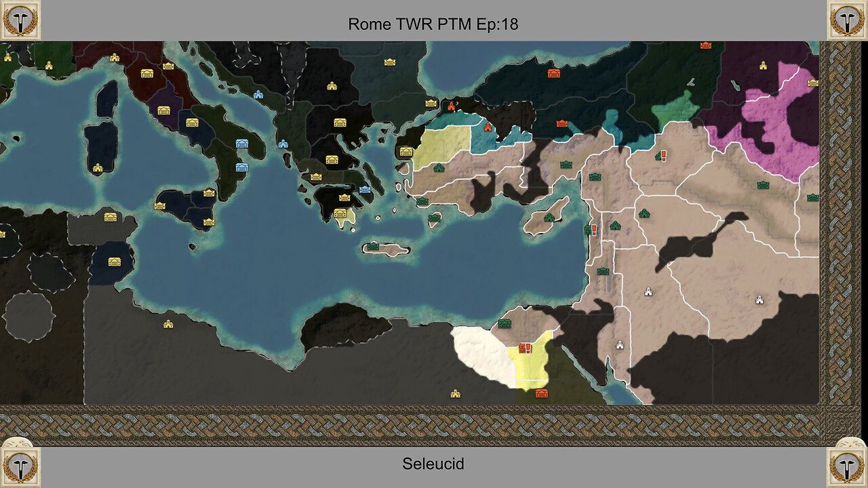The height and width of the screenshot is (488, 868).
Task: Select the green settlement on Crete
Action: point(373,246)
